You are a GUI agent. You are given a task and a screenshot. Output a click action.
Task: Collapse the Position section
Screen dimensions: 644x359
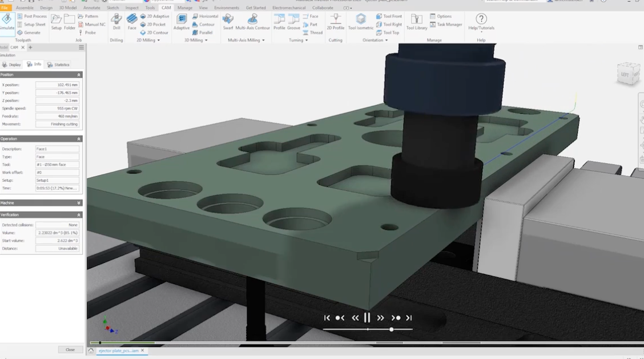79,75
